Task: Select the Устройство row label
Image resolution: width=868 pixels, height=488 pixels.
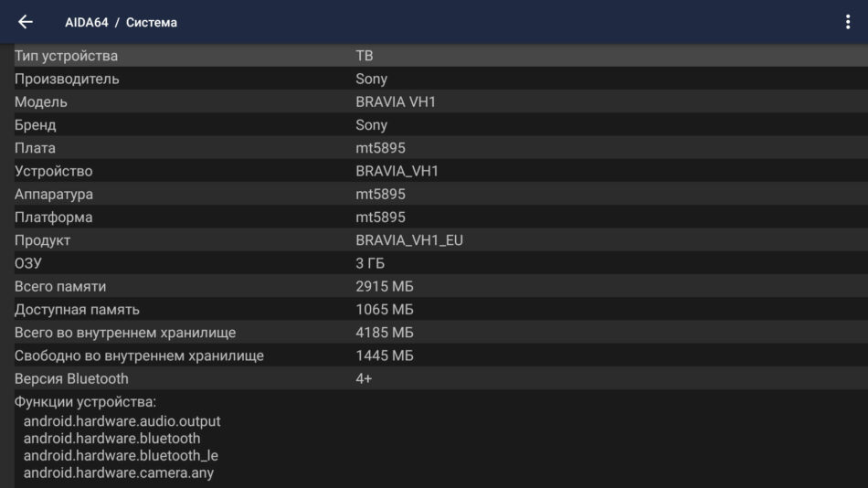Action: coord(54,171)
